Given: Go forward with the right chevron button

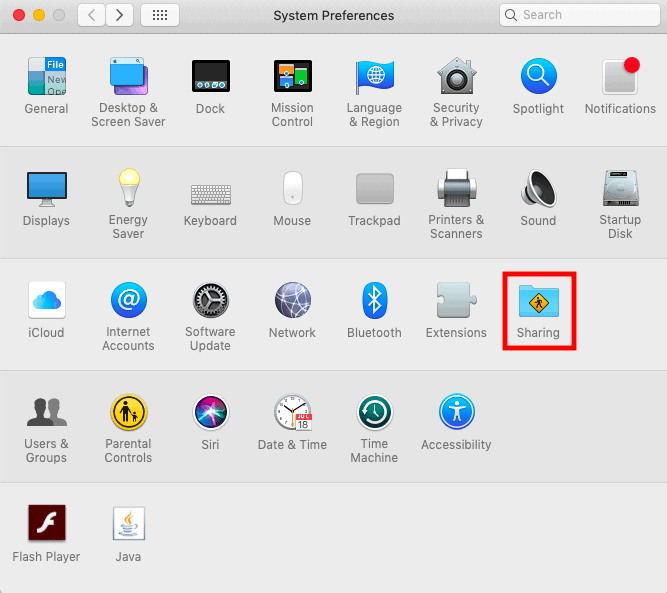Looking at the screenshot, I should pos(120,15).
